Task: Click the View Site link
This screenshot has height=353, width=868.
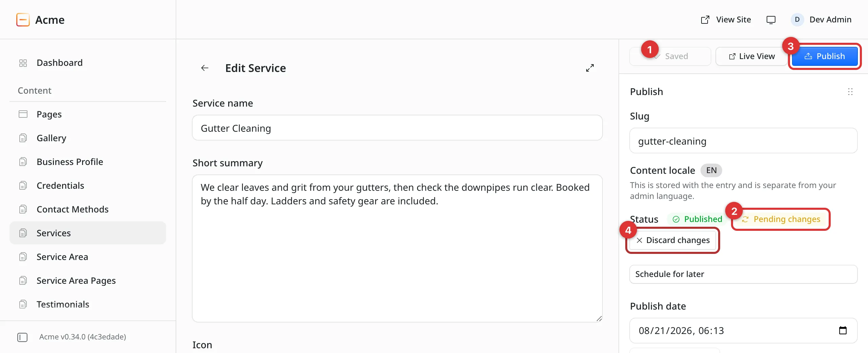Action: (x=726, y=20)
